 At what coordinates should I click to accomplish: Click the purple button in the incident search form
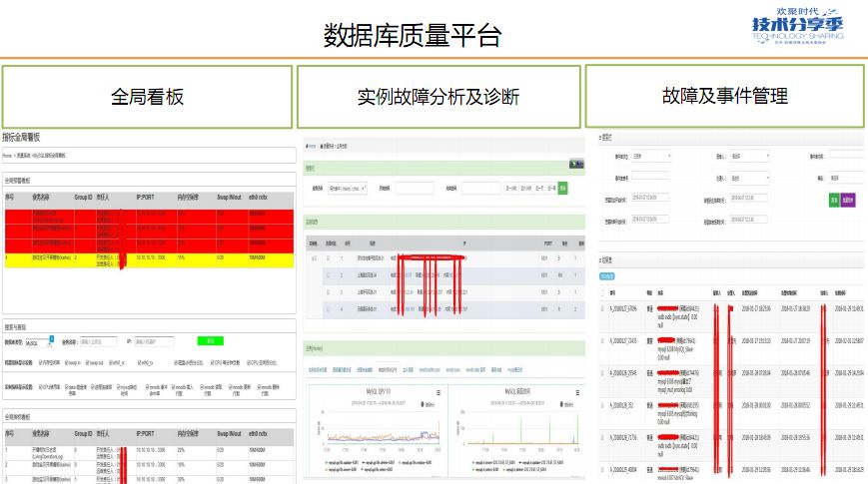point(848,200)
